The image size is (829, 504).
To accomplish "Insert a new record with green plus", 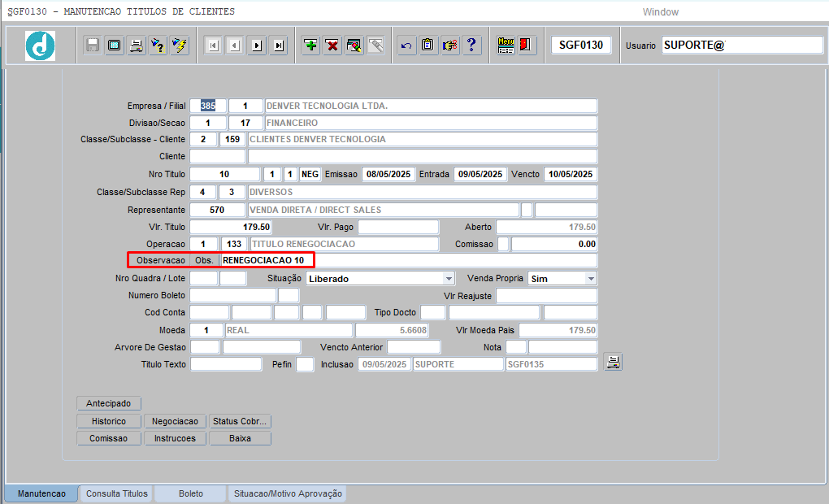I will tap(310, 46).
